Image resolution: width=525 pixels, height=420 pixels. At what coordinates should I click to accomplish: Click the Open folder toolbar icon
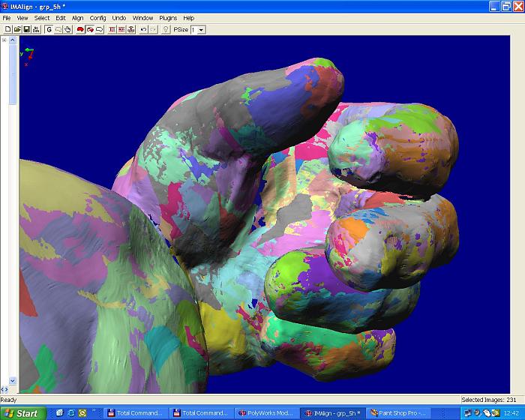coord(16,29)
